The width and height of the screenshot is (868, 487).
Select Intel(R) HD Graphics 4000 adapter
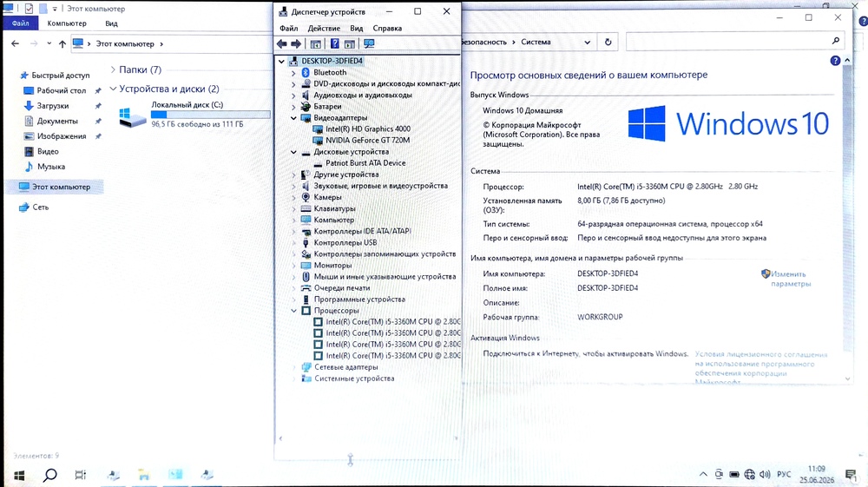tap(367, 129)
